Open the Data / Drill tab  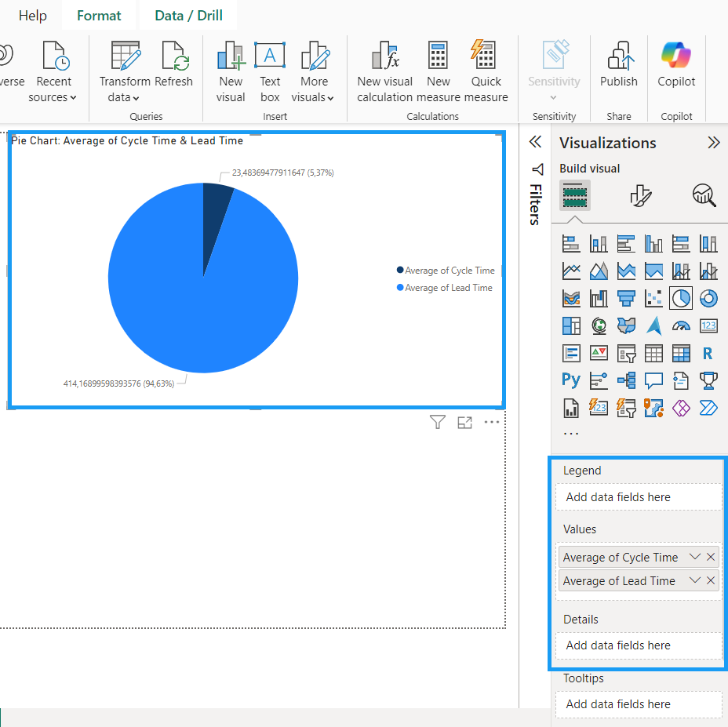[188, 16]
